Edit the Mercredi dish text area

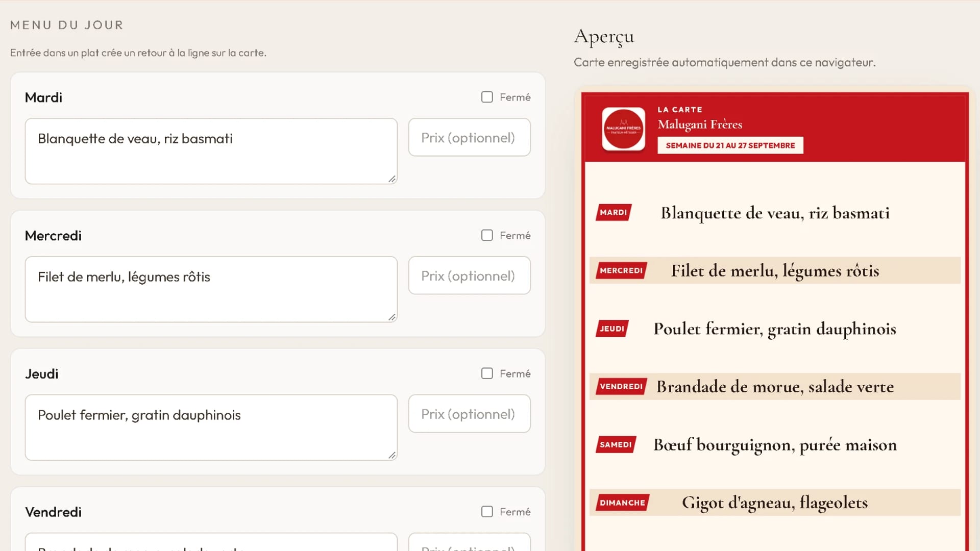tap(211, 289)
